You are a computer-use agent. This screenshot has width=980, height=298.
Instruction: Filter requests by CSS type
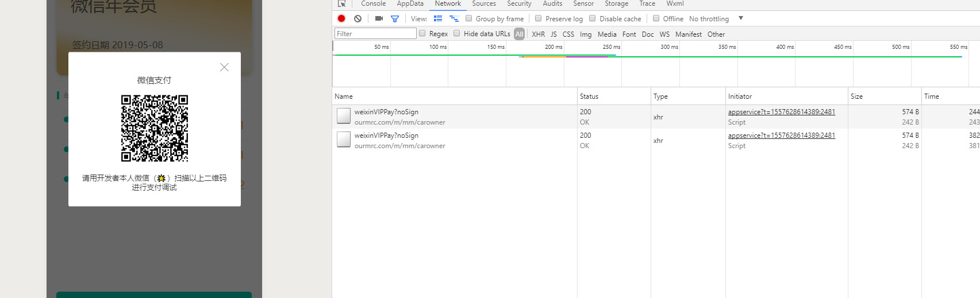[x=568, y=34]
